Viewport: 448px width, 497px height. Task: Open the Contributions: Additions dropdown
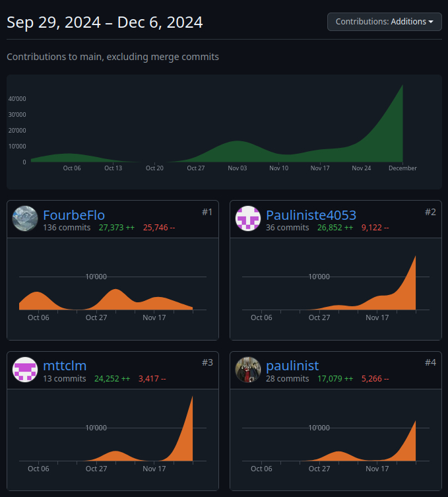coord(384,22)
